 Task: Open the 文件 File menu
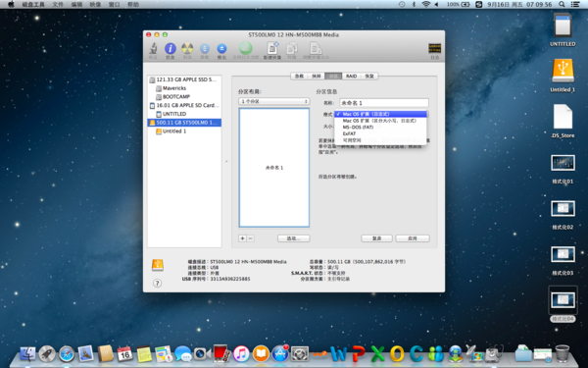coord(58,5)
